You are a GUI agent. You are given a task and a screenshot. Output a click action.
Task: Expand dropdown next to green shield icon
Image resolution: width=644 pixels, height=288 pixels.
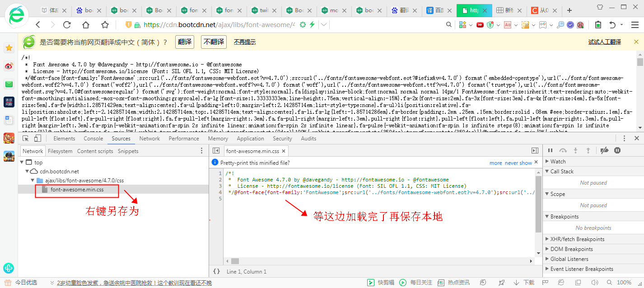498,25
